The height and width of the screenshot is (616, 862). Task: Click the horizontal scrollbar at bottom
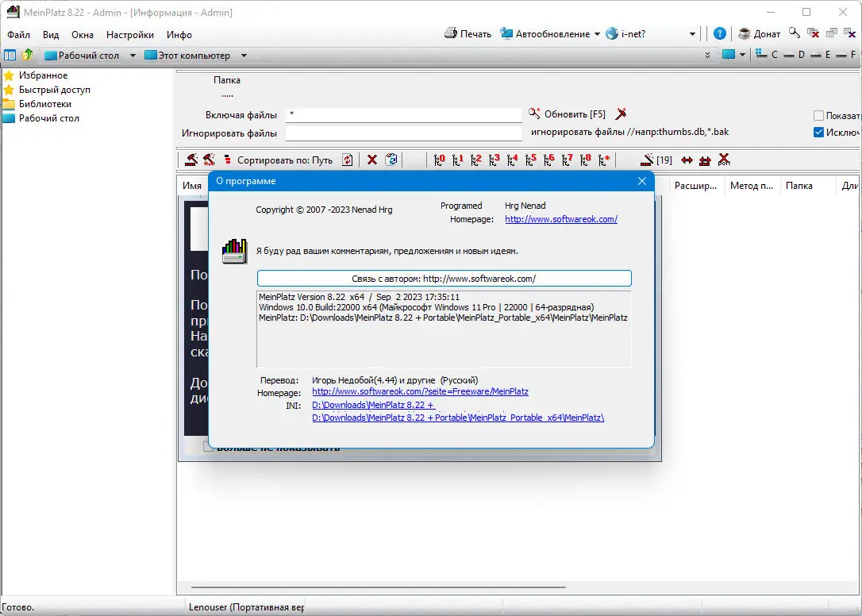click(379, 587)
